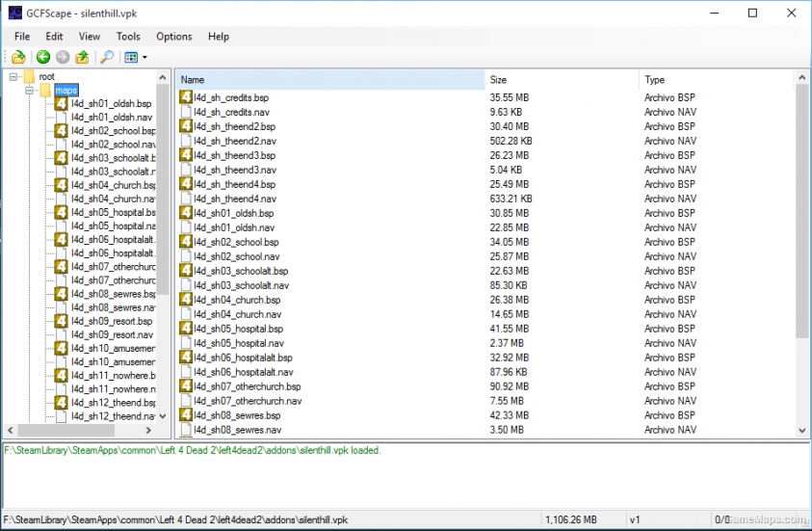Open the Tools menu
812x531 pixels.
pyautogui.click(x=128, y=37)
